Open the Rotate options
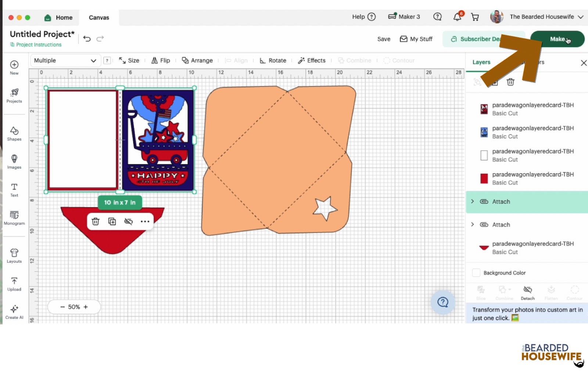This screenshot has width=588, height=374. [273, 61]
